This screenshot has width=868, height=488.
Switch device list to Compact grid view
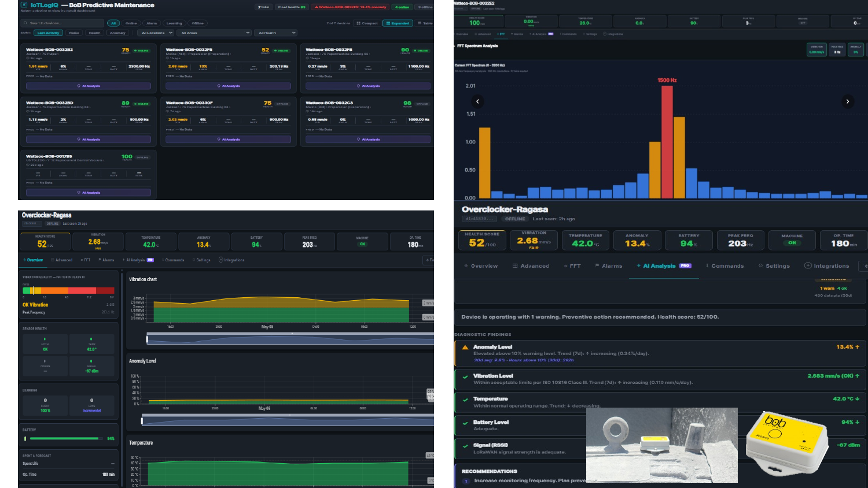[x=367, y=23]
